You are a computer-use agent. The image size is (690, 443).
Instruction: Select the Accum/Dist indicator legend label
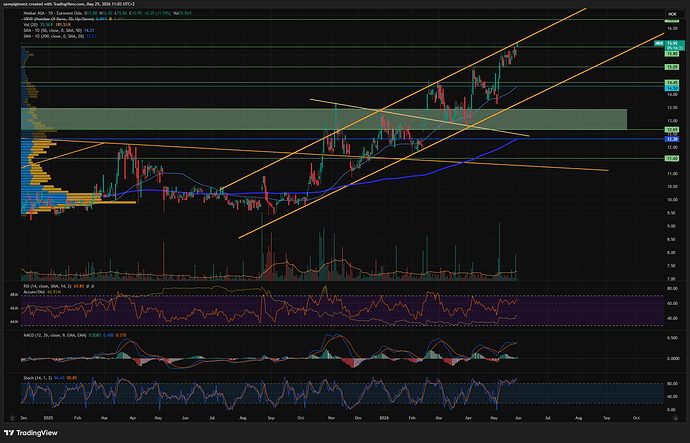point(34,292)
